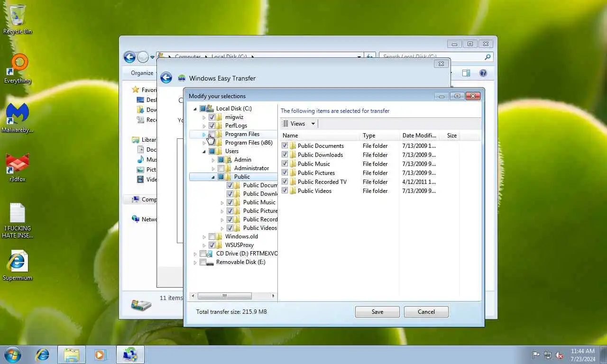Uncheck Public Downloads in the file list

point(285,155)
